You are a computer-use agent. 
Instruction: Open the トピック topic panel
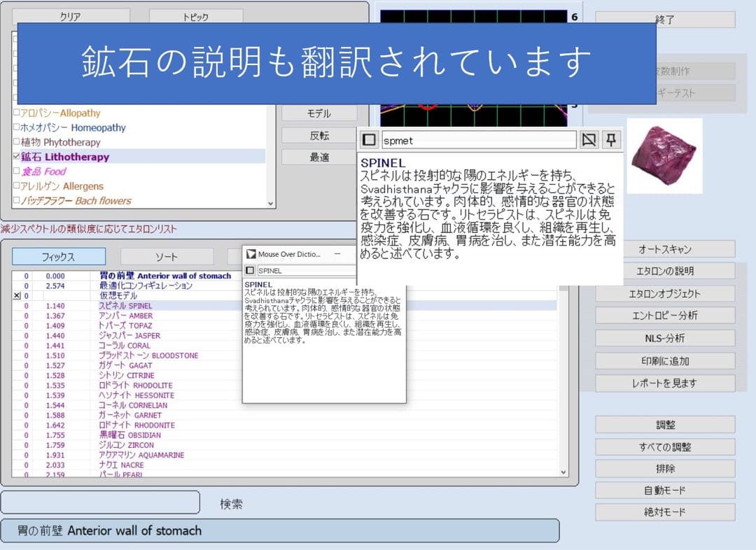196,16
